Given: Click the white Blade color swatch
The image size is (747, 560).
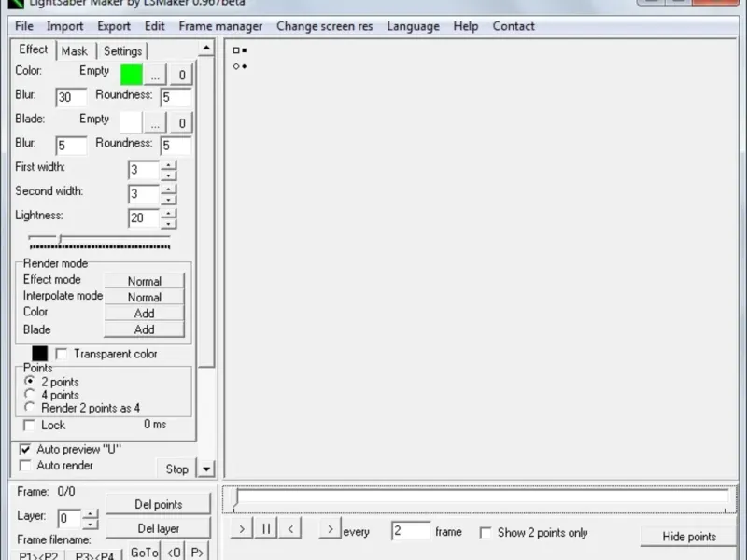Looking at the screenshot, I should pyautogui.click(x=131, y=123).
